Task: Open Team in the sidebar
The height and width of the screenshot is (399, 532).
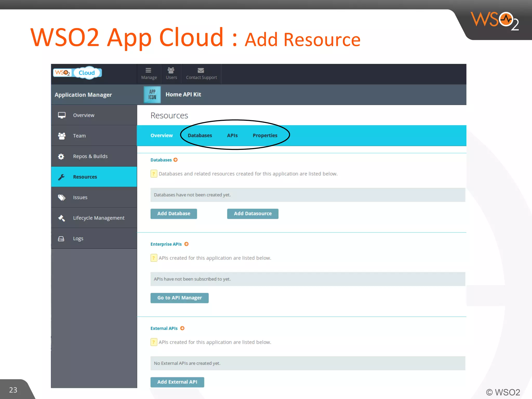Action: click(94, 136)
